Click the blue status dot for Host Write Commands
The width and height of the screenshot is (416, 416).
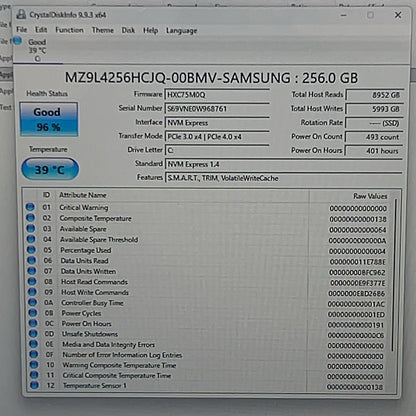[32, 292]
